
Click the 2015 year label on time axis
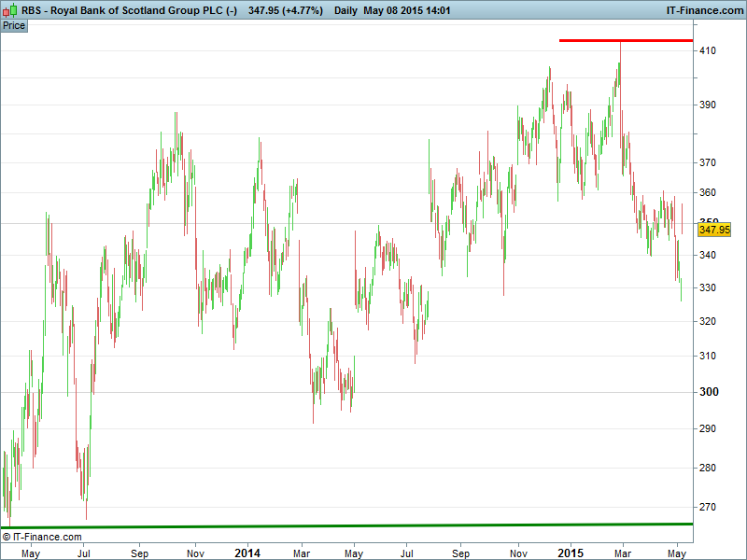tap(570, 553)
